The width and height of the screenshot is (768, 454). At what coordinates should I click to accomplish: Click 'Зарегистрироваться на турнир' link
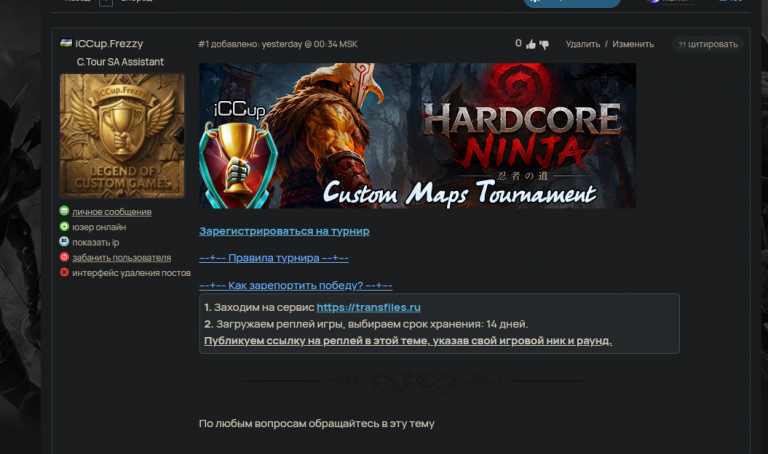pos(284,231)
